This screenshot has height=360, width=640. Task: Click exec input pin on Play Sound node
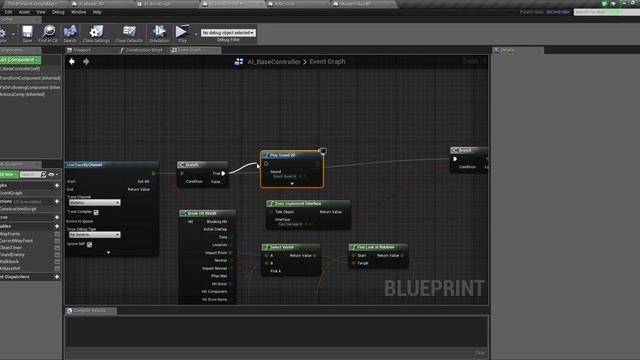click(x=266, y=164)
